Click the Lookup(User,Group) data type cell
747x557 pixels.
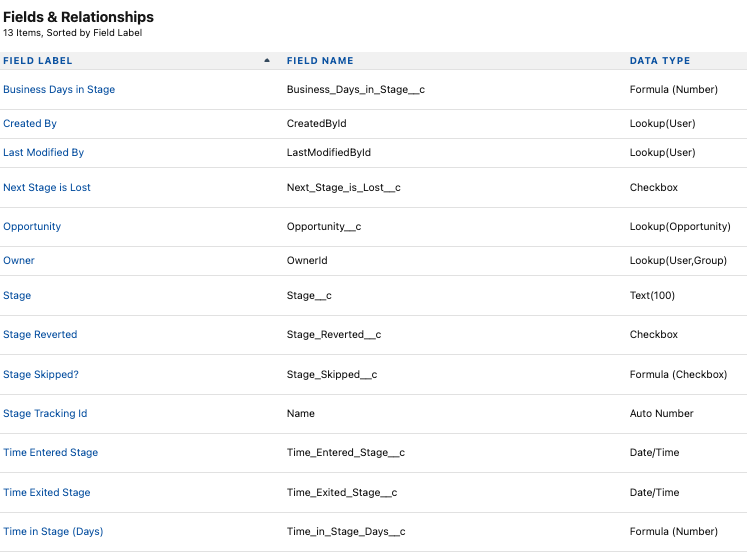(678, 260)
